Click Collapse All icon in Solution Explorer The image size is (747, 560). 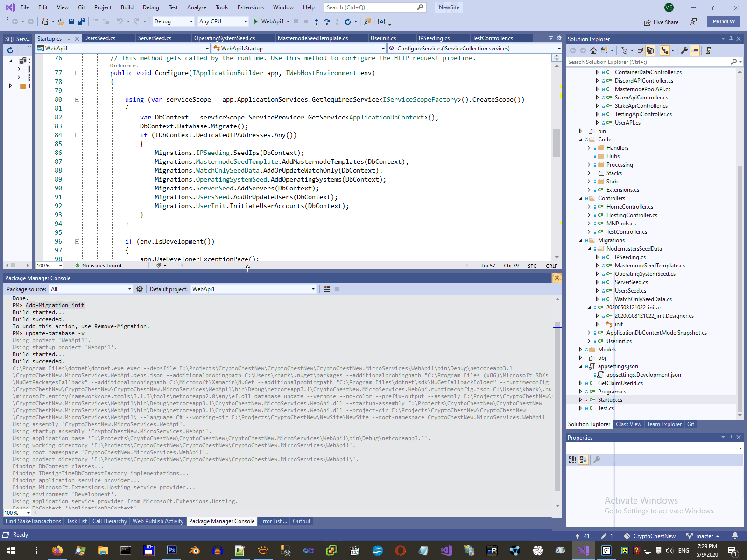point(640,50)
